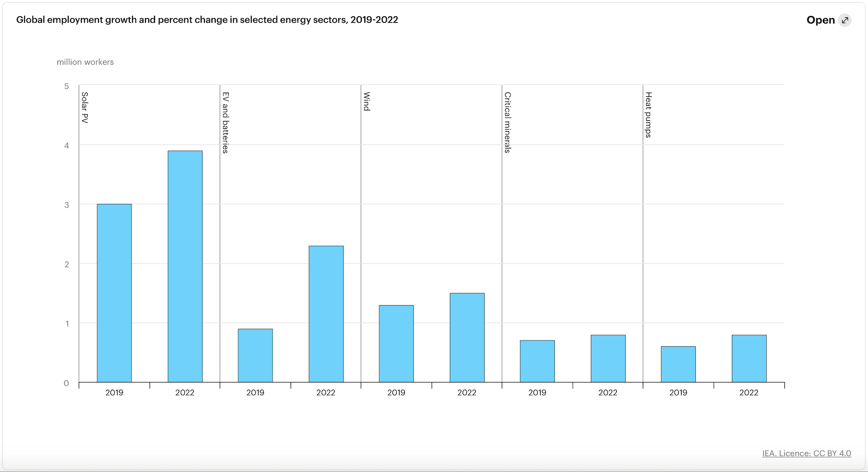Click the Wind category label
Screen dimensions: 868x472
[367, 102]
